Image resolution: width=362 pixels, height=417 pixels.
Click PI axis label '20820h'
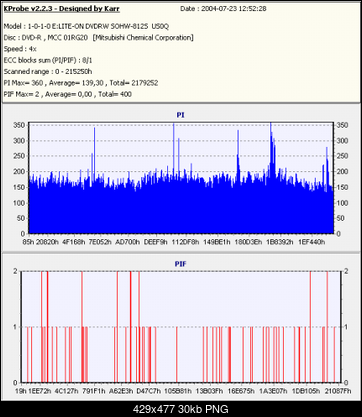click(x=48, y=242)
